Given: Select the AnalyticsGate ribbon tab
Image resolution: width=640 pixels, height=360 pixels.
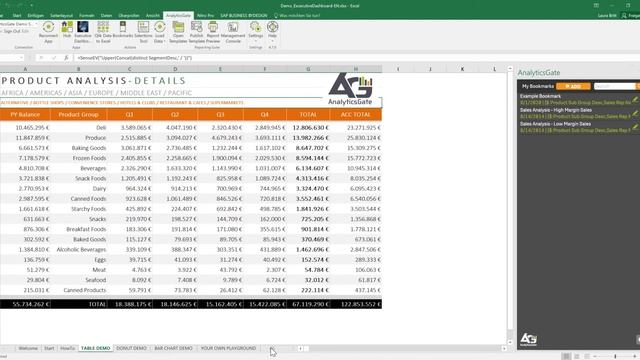Looking at the screenshot, I should [178, 16].
